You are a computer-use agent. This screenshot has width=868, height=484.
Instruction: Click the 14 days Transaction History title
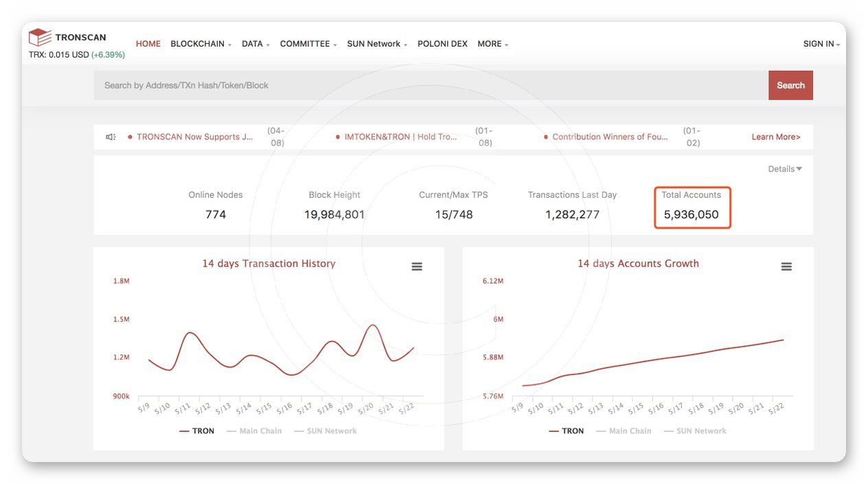(x=269, y=264)
